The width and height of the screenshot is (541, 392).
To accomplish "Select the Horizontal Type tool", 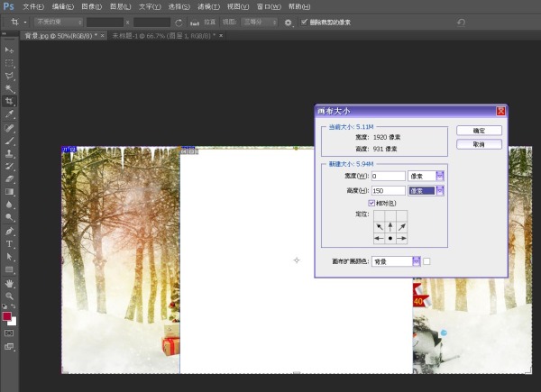I will [x=9, y=243].
